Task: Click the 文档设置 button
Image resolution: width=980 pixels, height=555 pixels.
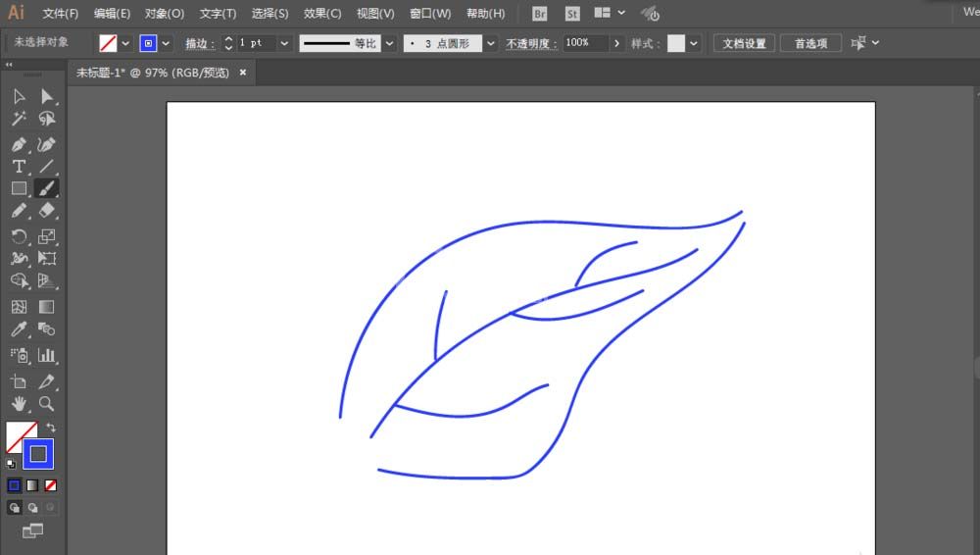Action: [x=745, y=43]
